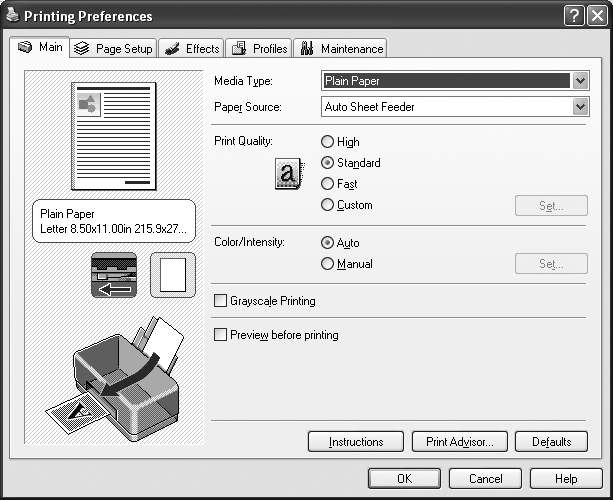Screen dimensions: 613x500
Task: Click the document page preview thumbnail
Action: pyautogui.click(x=113, y=136)
